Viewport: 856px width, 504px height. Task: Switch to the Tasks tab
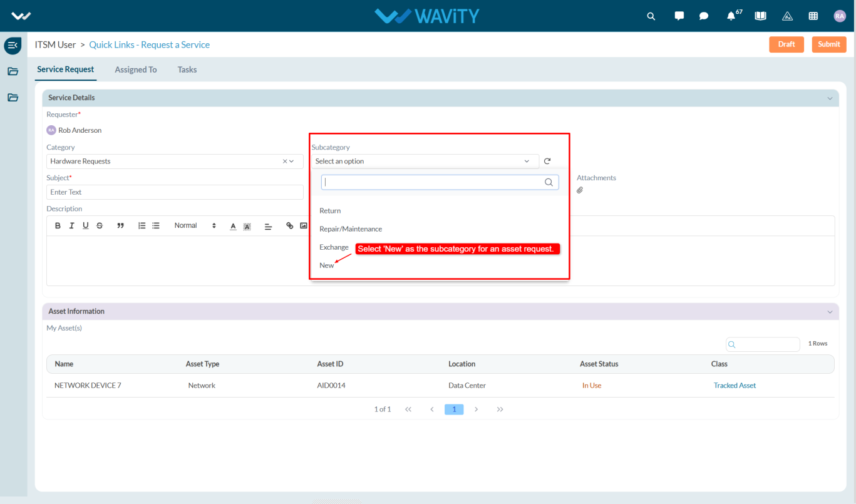tap(187, 69)
